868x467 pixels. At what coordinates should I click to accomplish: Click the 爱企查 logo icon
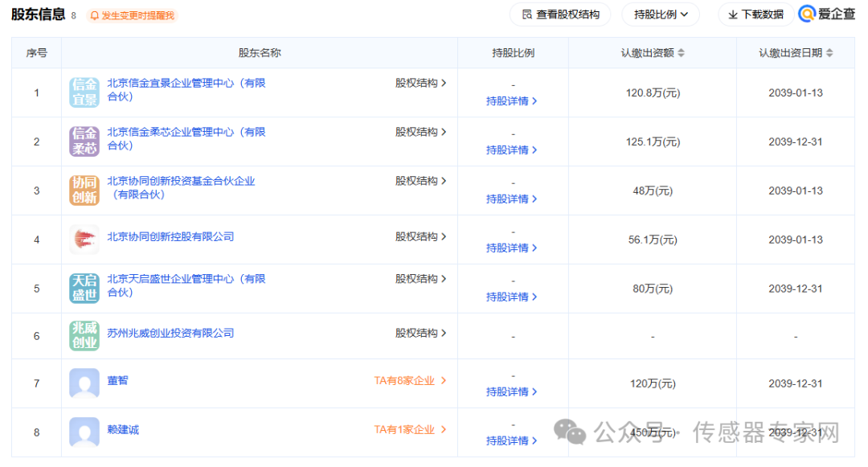(x=807, y=14)
